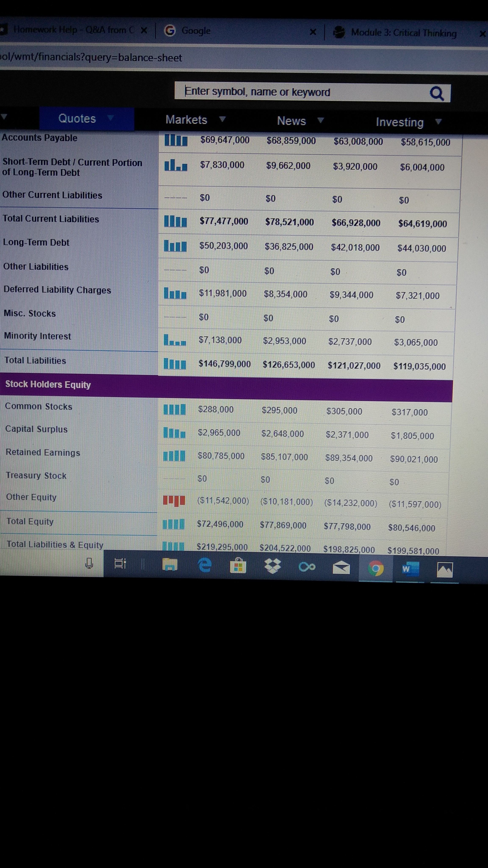Click the search magnifier icon
This screenshot has width=488, height=868.
point(437,93)
